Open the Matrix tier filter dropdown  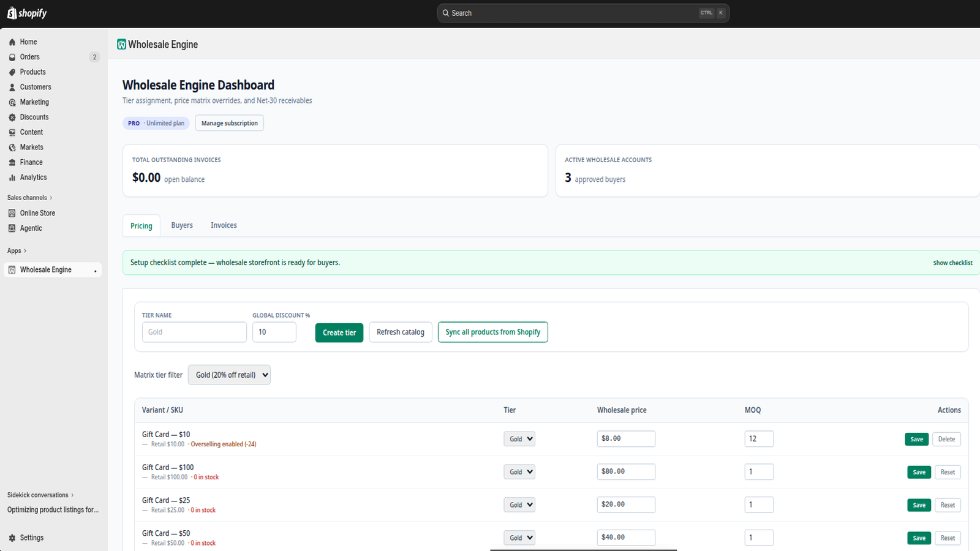(x=229, y=375)
